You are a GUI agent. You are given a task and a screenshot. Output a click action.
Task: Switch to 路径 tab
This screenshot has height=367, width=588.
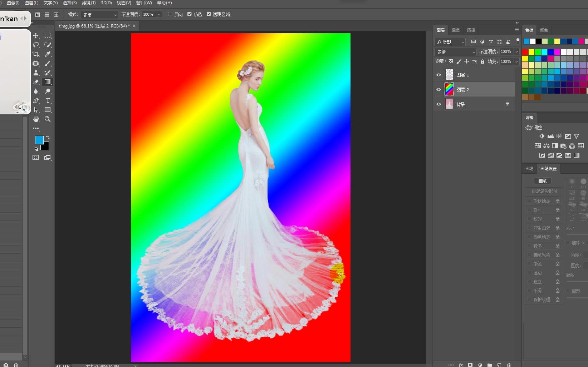471,30
